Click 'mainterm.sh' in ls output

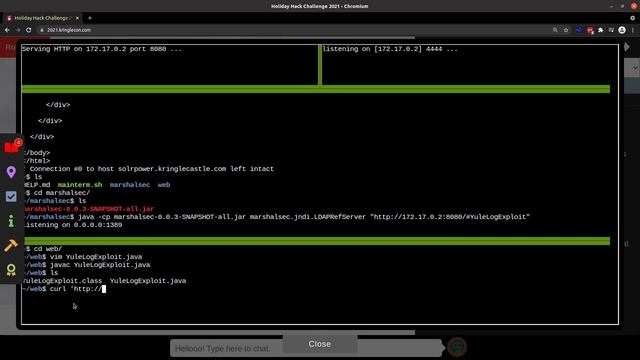pos(80,184)
